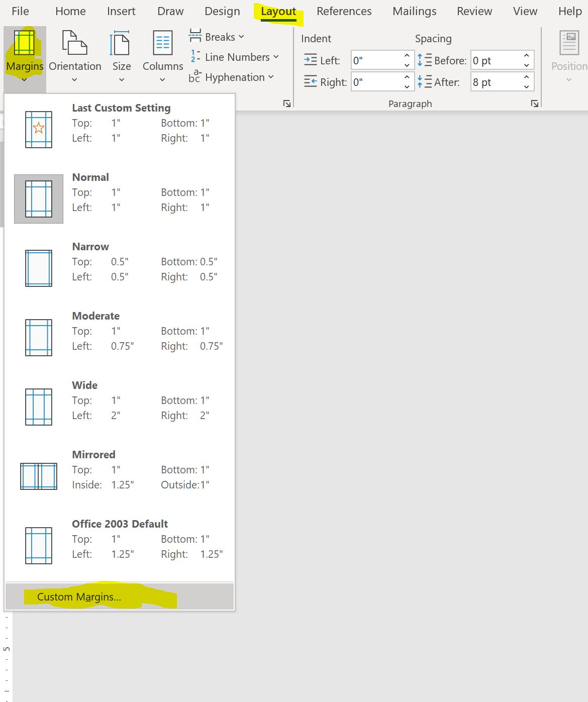Click the Breaks icon
This screenshot has height=702, width=588.
pyautogui.click(x=195, y=36)
